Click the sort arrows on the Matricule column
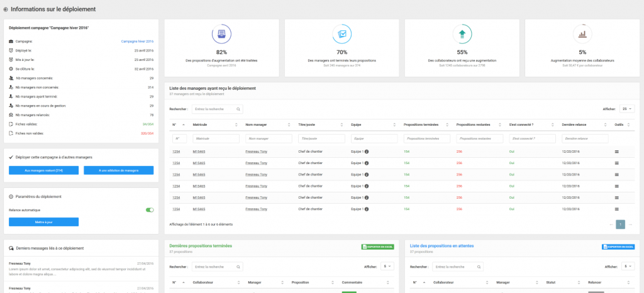The width and height of the screenshot is (644, 293). (236, 124)
